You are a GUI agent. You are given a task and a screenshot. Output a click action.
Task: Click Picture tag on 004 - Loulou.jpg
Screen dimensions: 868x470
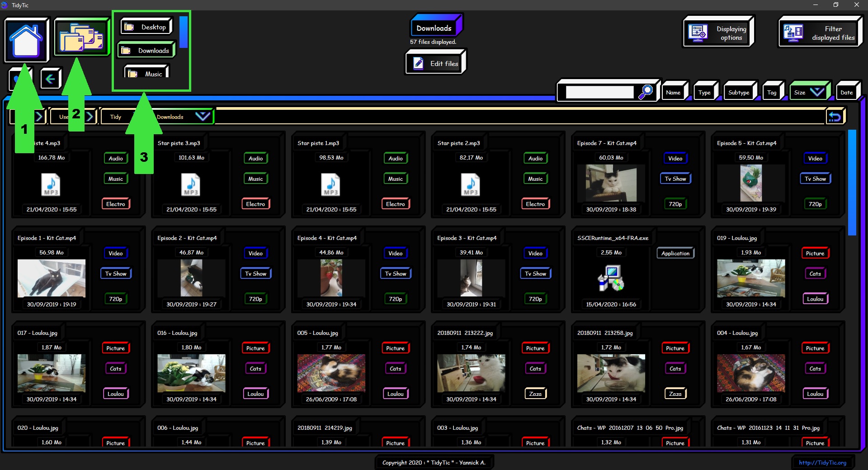(815, 348)
